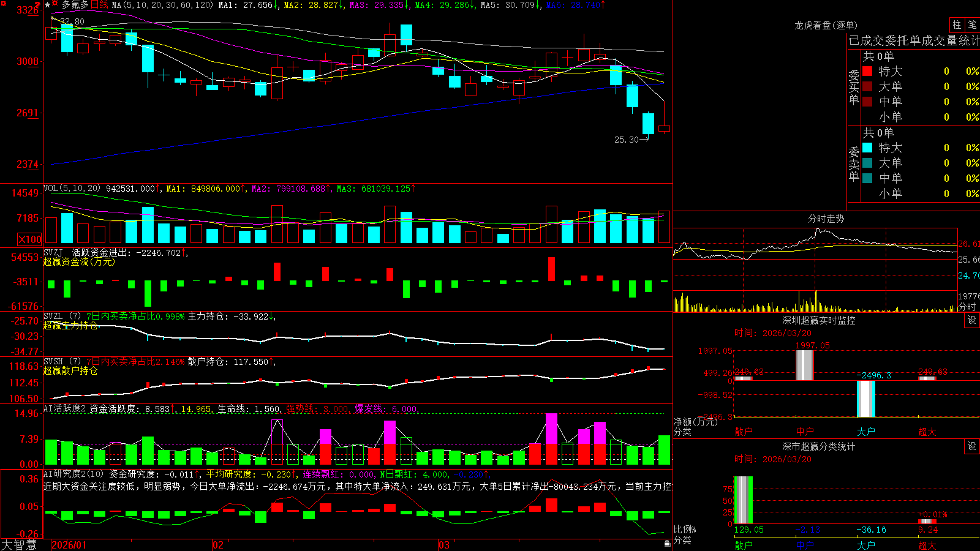This screenshot has height=551, width=980.
Task: Open 设 settings for 深市超赢分类统计
Action: (x=971, y=446)
